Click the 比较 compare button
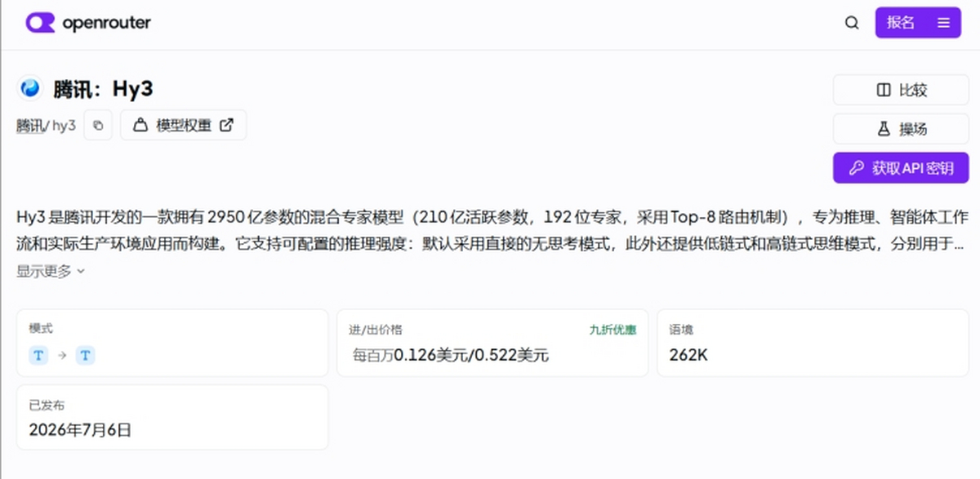 click(901, 90)
